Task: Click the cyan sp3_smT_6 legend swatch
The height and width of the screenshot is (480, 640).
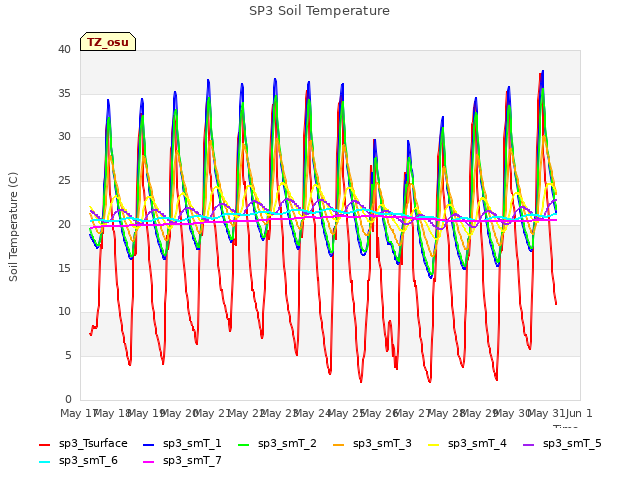Action: pyautogui.click(x=44, y=462)
